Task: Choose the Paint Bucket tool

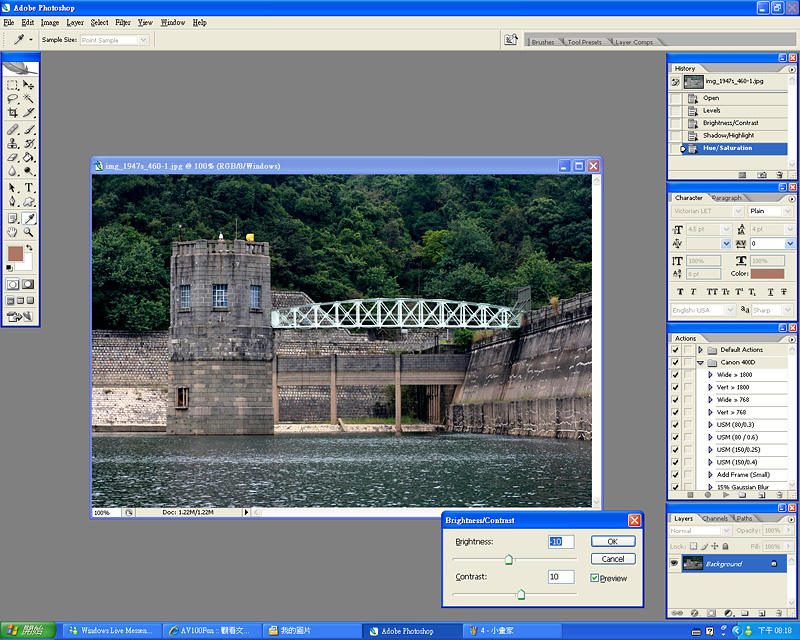Action: pos(29,158)
